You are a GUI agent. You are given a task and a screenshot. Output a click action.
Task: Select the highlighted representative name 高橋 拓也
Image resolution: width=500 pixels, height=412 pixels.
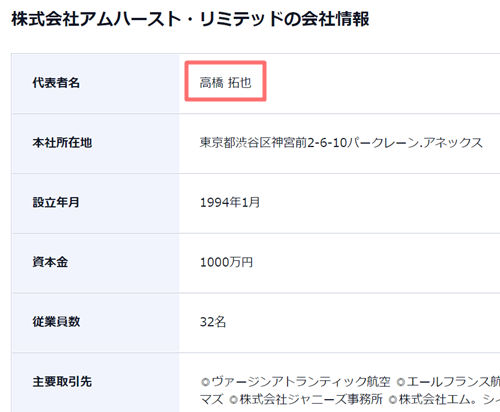click(x=225, y=82)
